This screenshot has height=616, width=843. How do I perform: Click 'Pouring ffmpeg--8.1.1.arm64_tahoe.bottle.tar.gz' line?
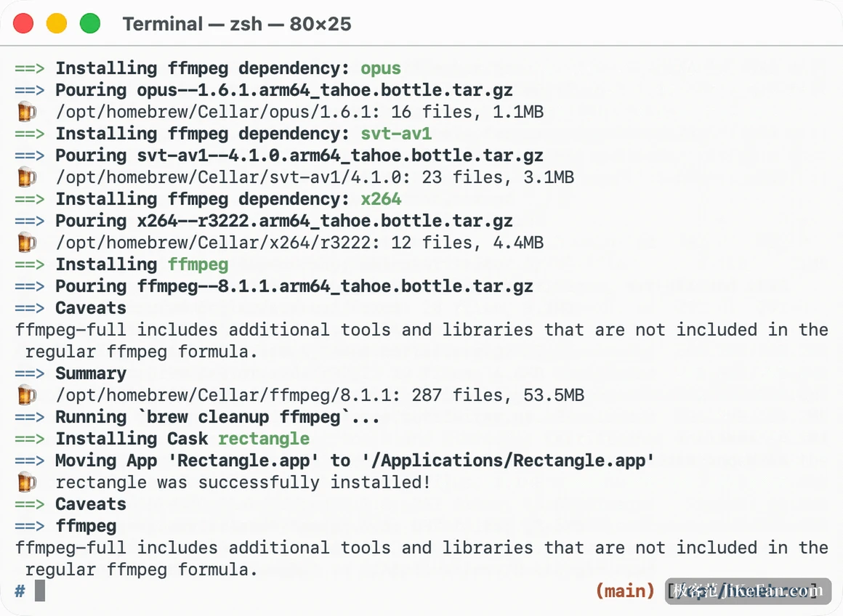(x=294, y=286)
